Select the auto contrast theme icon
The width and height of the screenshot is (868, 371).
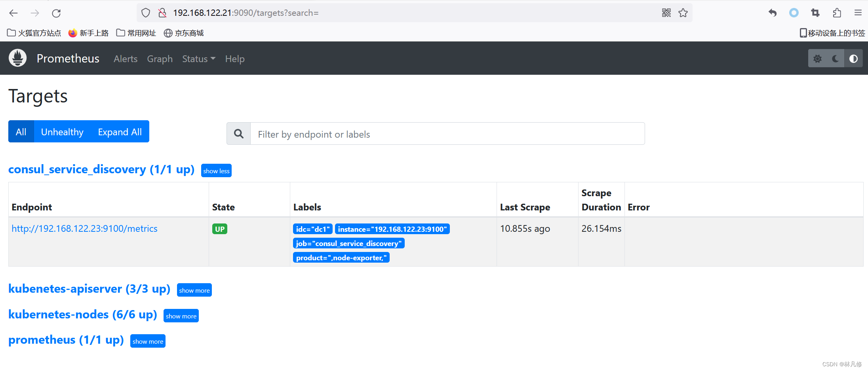854,59
